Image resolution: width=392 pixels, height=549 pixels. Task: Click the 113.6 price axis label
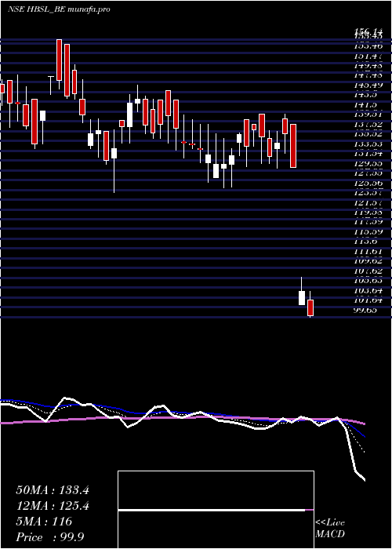[x=365, y=242]
